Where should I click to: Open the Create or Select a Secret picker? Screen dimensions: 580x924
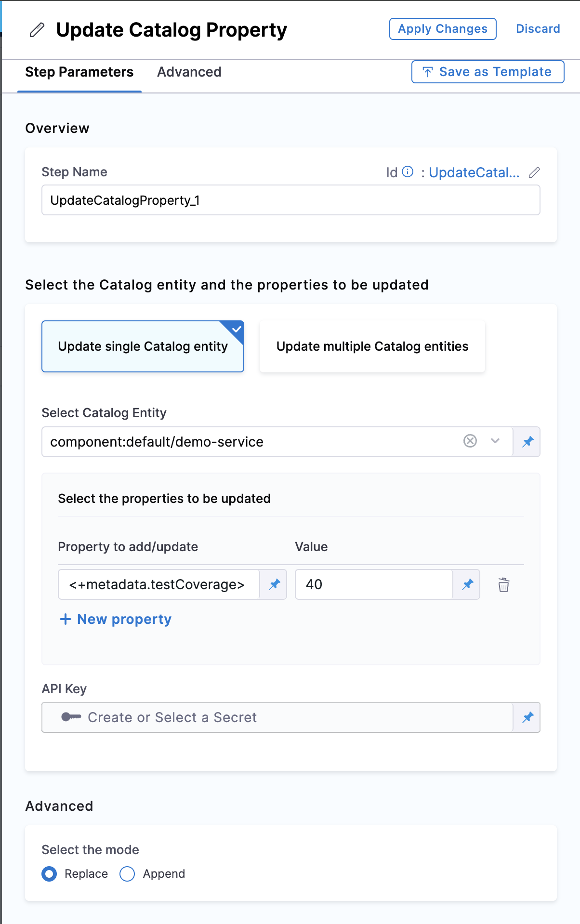click(277, 717)
